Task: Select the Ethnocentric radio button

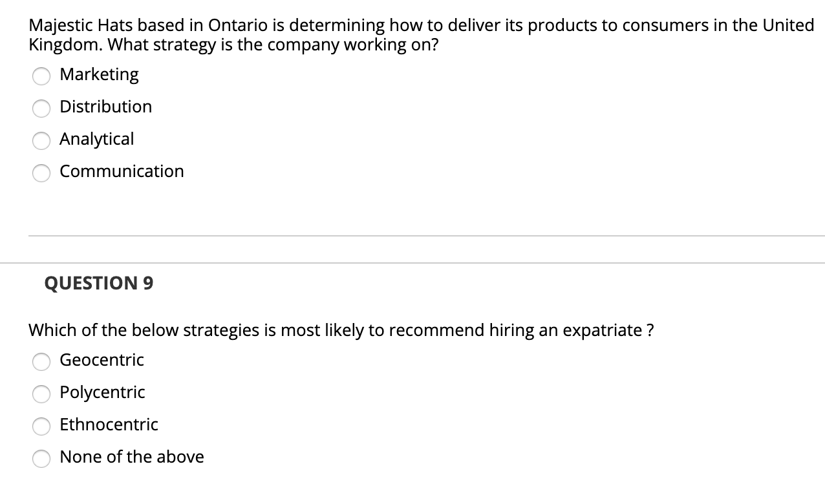Action: (x=41, y=426)
